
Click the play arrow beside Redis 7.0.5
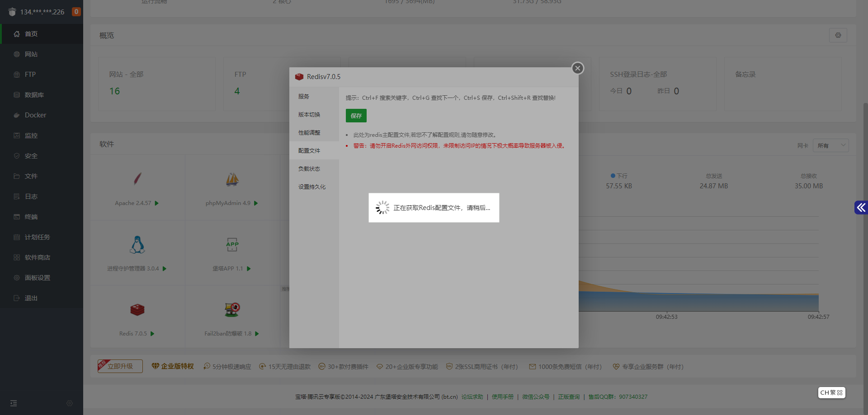(152, 334)
